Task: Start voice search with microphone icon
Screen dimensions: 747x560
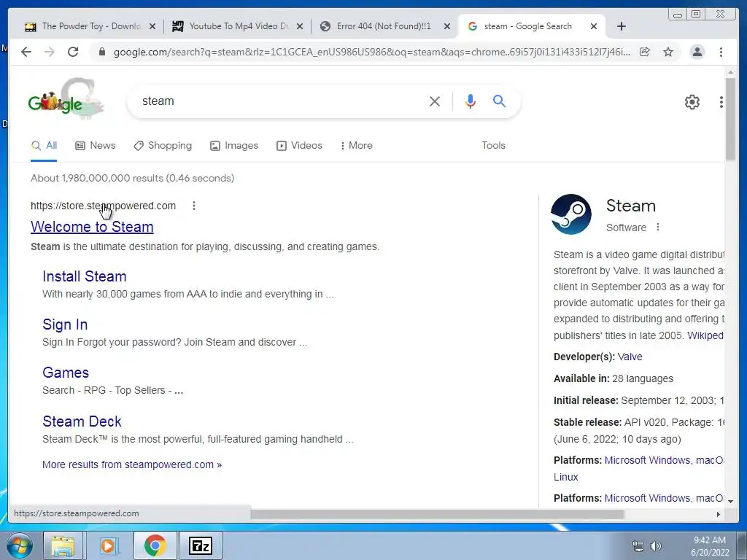Action: [x=471, y=101]
